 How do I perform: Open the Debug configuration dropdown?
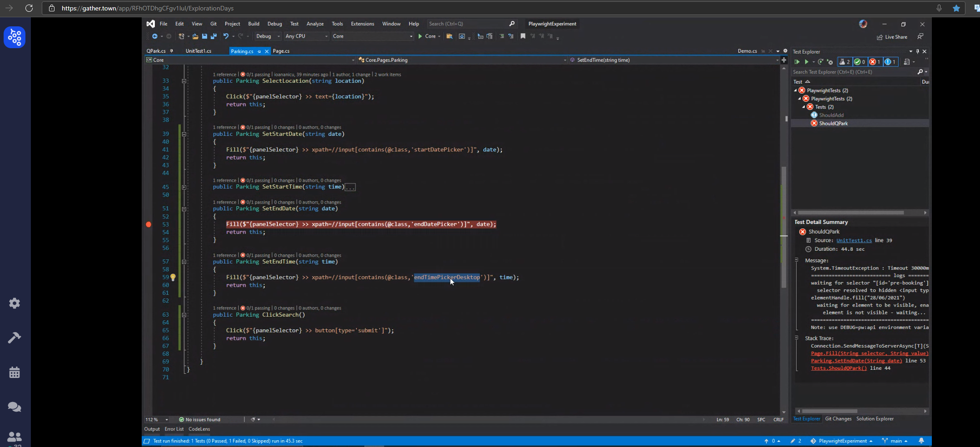coord(268,36)
